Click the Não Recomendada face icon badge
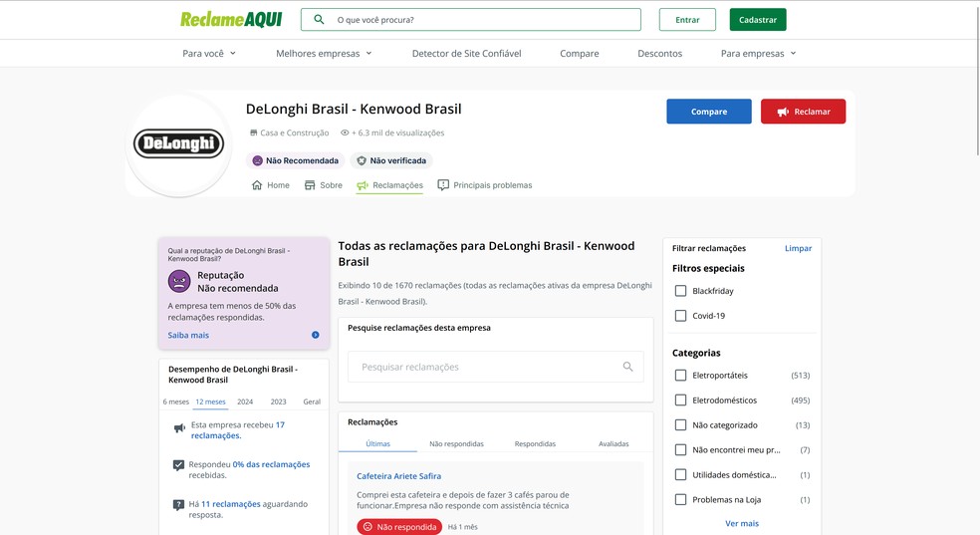This screenshot has height=535, width=980. [x=257, y=160]
